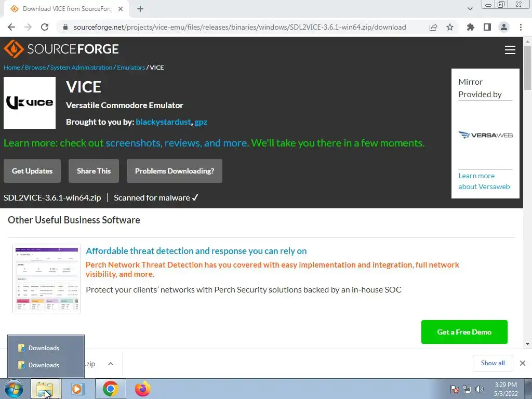
Task: Follow the Browse breadcrumb link
Action: click(35, 68)
